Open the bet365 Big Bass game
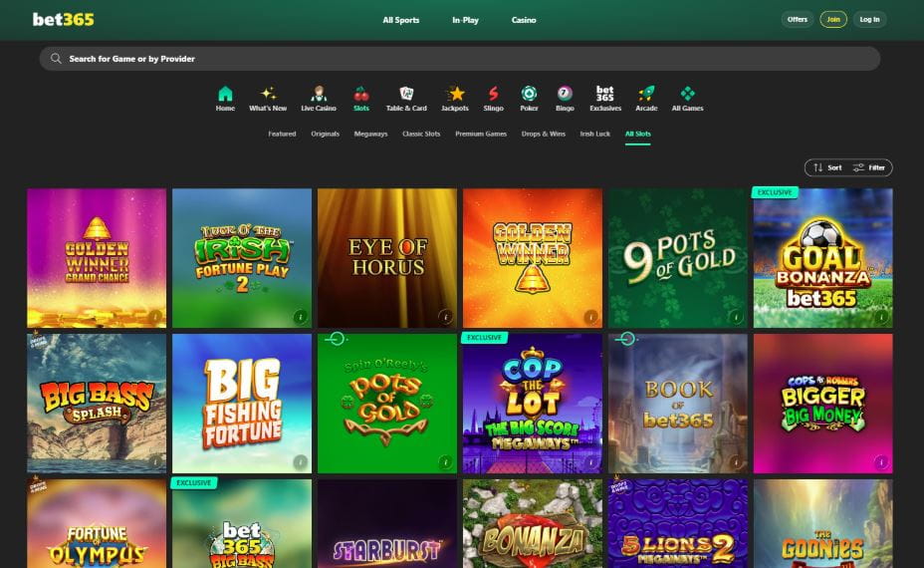Image resolution: width=924 pixels, height=568 pixels. coord(242,524)
